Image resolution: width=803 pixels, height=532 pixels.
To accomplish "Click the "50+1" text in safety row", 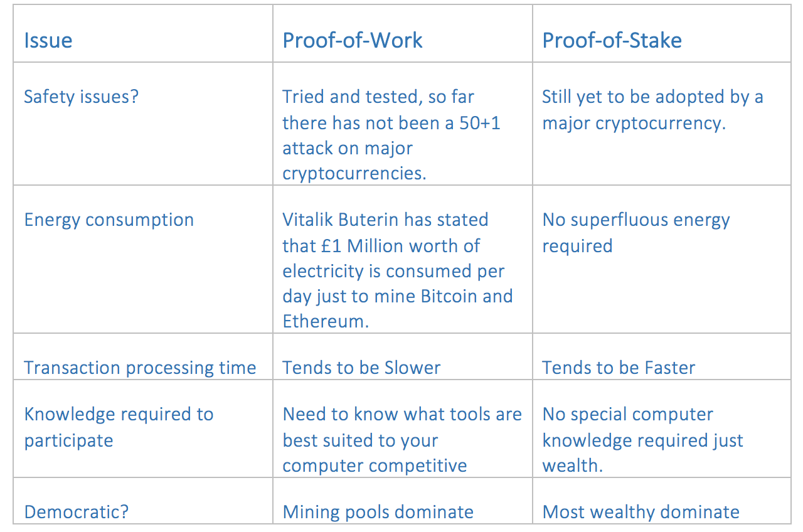I will click(x=480, y=123).
